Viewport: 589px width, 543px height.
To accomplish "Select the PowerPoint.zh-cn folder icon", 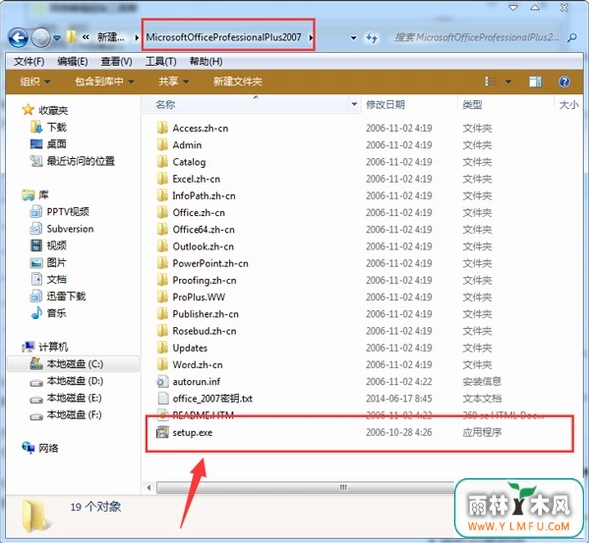I will pyautogui.click(x=162, y=263).
